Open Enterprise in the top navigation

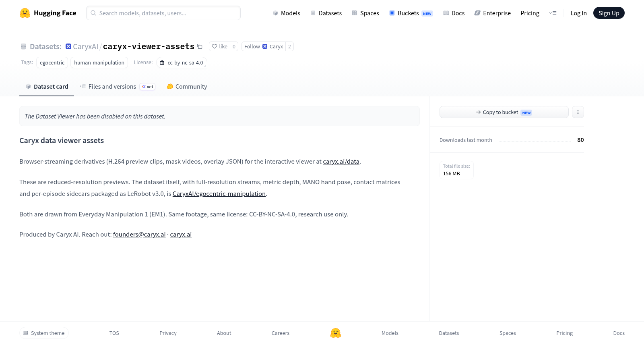click(493, 13)
